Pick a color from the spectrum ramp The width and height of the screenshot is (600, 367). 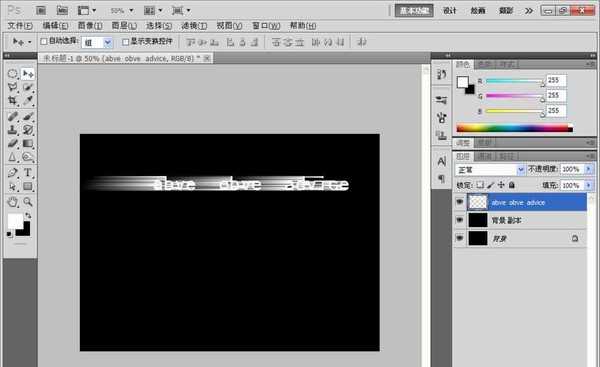coord(514,129)
